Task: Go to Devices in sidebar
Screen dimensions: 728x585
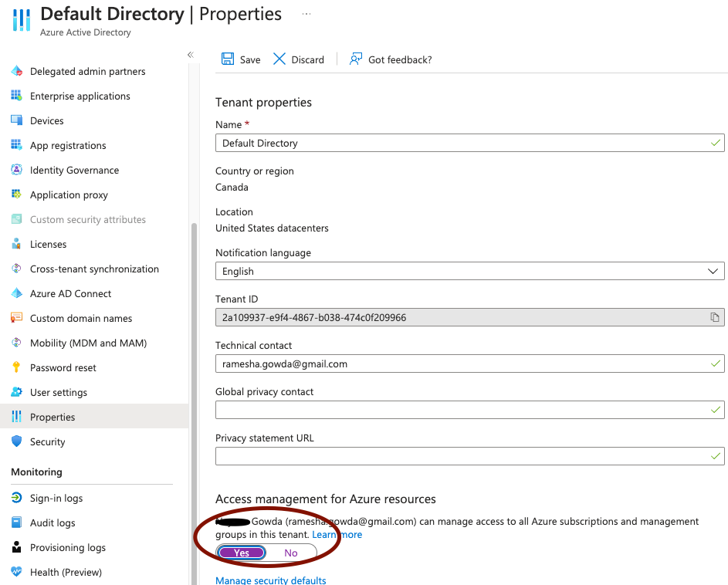Action: (x=47, y=120)
